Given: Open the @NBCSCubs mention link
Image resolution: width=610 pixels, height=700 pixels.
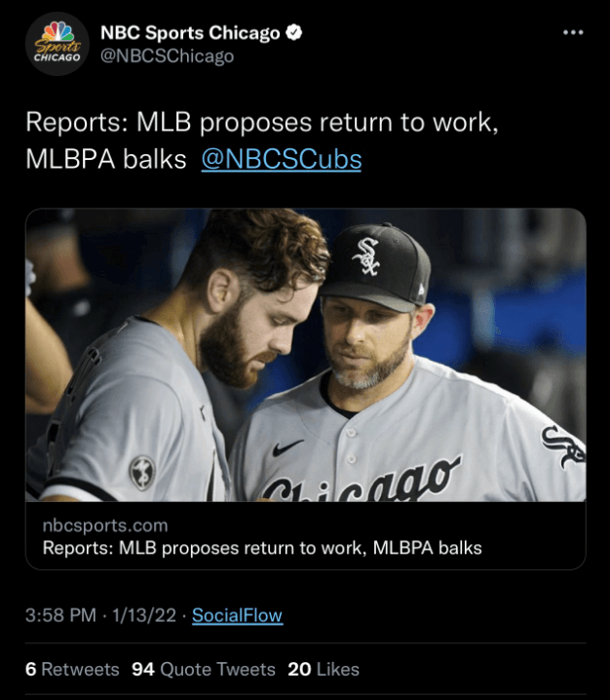Looking at the screenshot, I should pos(281,160).
